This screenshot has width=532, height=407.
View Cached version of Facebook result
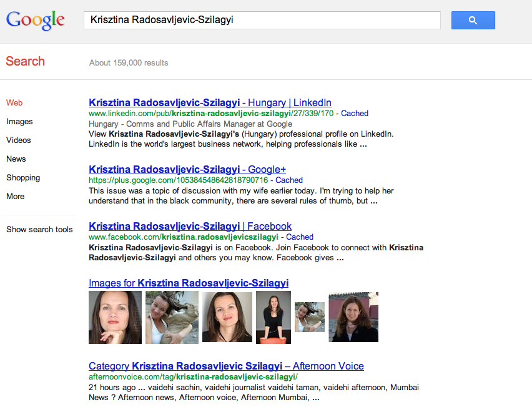click(x=300, y=237)
